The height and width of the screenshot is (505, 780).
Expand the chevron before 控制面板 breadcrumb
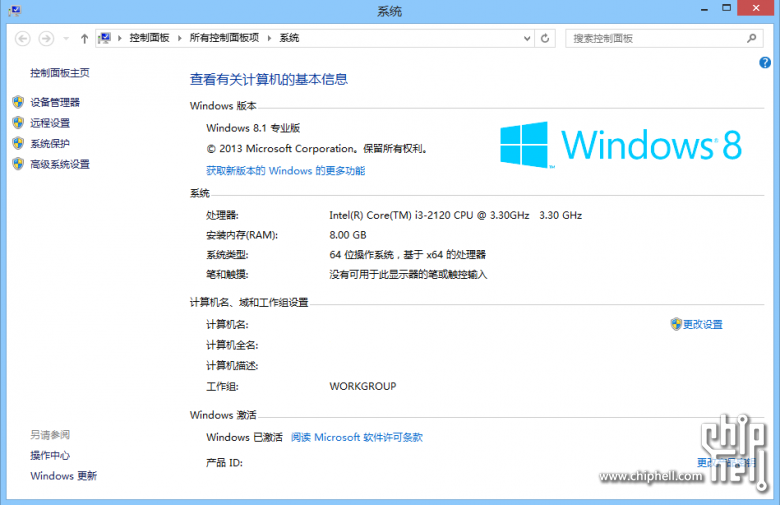[x=119, y=38]
